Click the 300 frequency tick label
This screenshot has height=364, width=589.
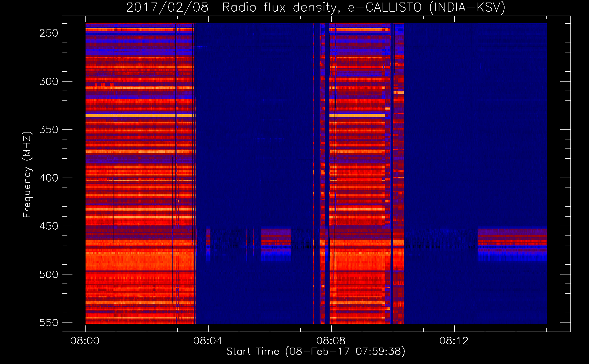point(49,82)
